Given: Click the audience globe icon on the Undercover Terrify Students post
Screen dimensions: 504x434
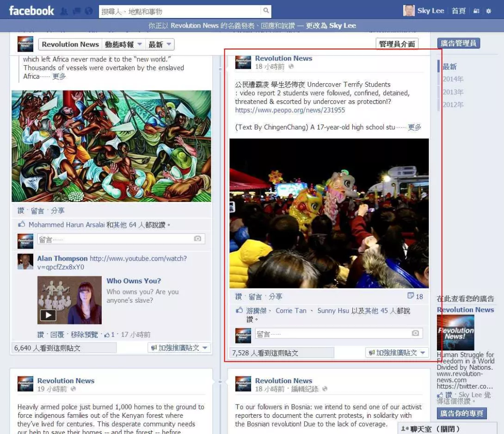Looking at the screenshot, I should [291, 67].
